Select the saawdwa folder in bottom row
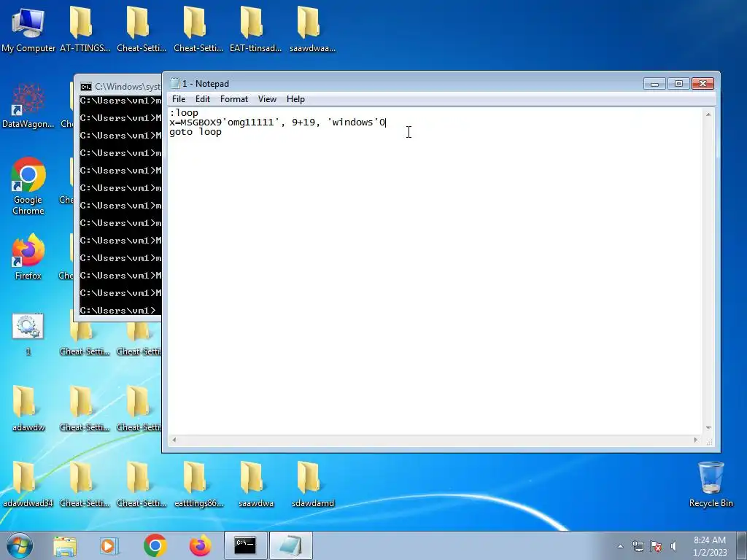This screenshot has height=560, width=747. pyautogui.click(x=256, y=484)
